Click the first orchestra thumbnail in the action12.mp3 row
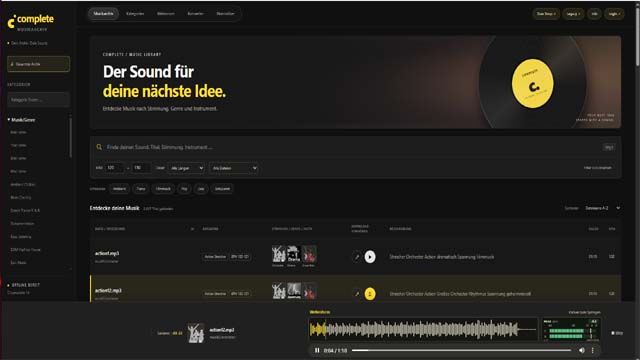Viewport: 640px width, 360px height. point(278,291)
